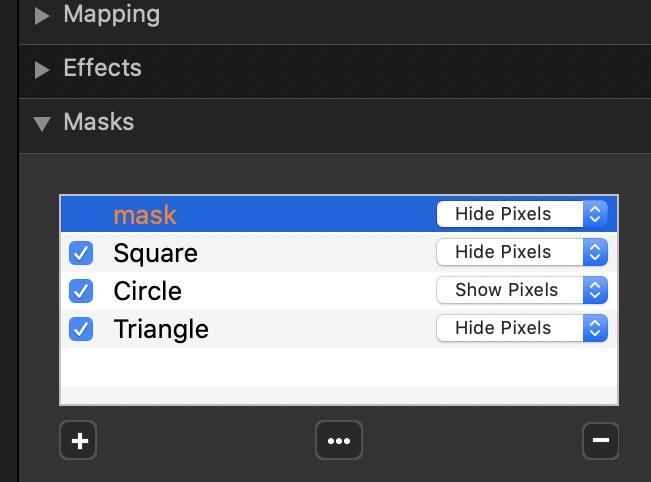The image size is (651, 482).
Task: Open Square's Hide Pixels dropdown
Action: tap(521, 252)
